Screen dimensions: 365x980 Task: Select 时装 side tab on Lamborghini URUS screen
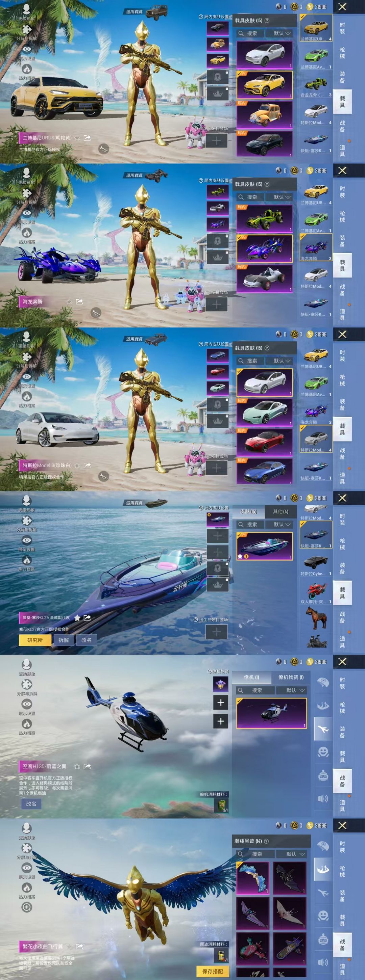[342, 28]
